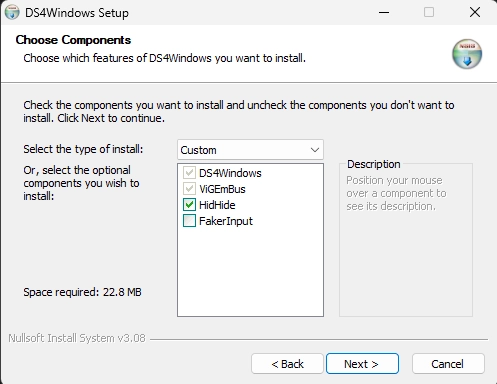497x384 pixels.
Task: Open the install type Custom dropdown
Action: click(250, 150)
